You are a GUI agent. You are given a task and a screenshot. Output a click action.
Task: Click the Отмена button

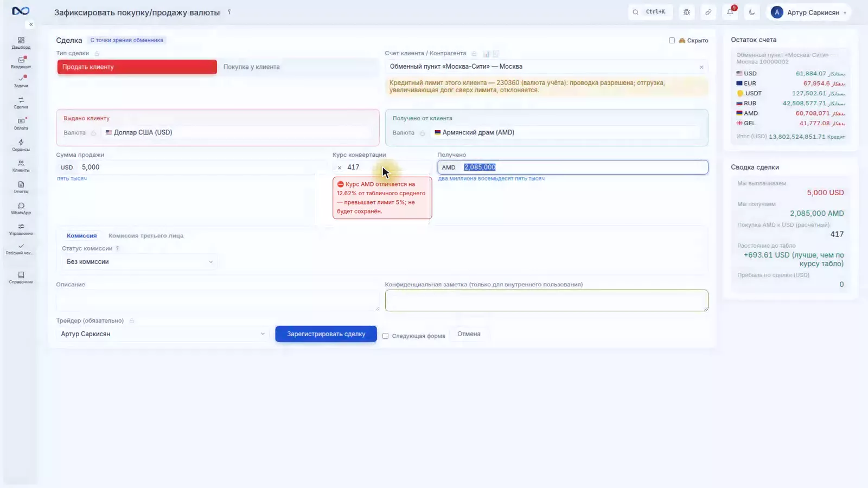pos(469,334)
